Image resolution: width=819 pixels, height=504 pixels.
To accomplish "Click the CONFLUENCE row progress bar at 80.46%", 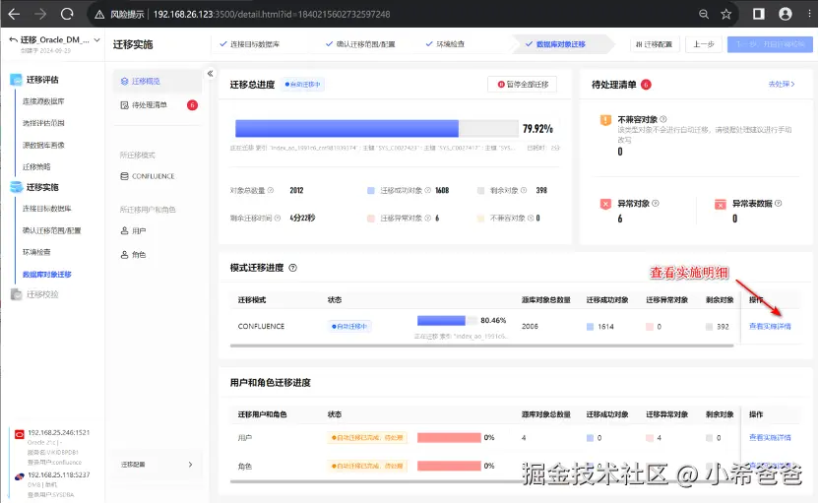I will coord(447,321).
